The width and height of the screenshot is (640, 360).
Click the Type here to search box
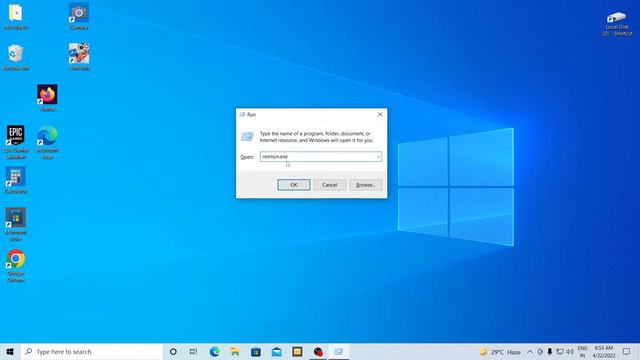92,351
